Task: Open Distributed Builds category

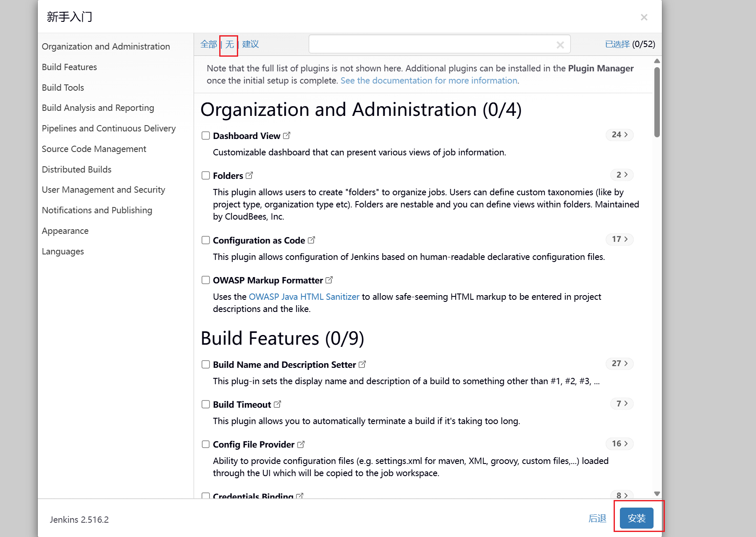Action: click(76, 170)
